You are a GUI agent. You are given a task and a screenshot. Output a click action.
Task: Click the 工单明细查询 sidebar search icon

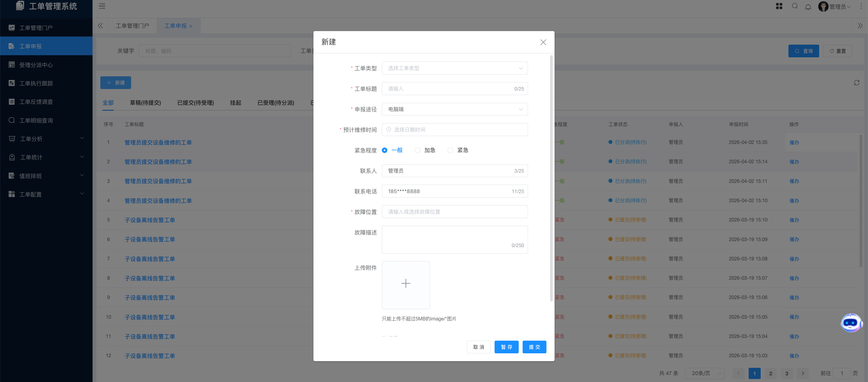tap(12, 120)
